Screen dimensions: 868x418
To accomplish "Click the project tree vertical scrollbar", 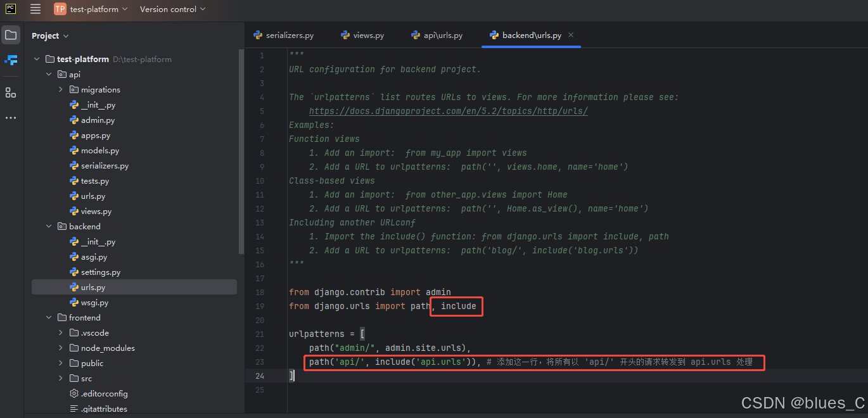I will 241,152.
